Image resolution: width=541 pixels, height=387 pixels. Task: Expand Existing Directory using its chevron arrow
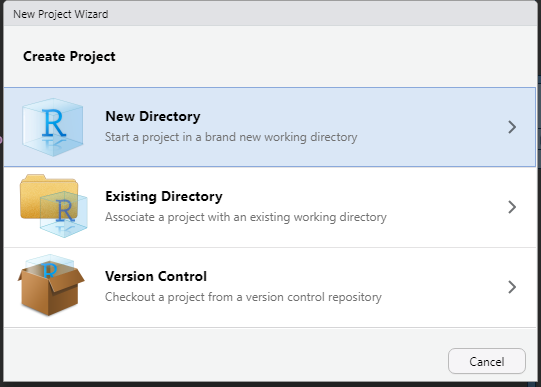point(512,207)
